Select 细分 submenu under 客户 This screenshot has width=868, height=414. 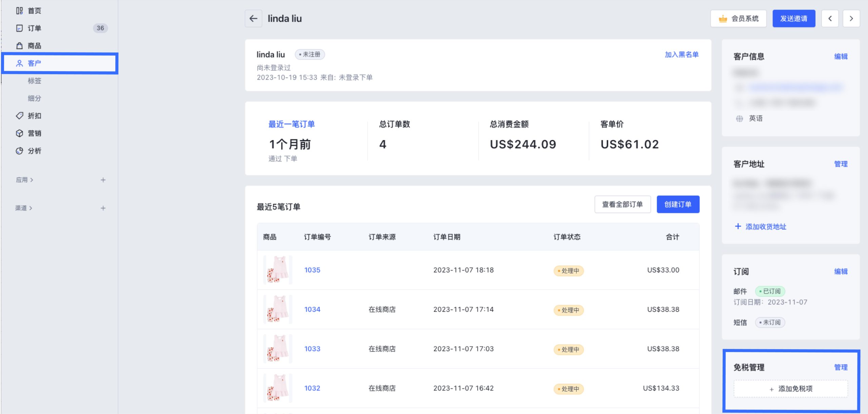point(34,98)
